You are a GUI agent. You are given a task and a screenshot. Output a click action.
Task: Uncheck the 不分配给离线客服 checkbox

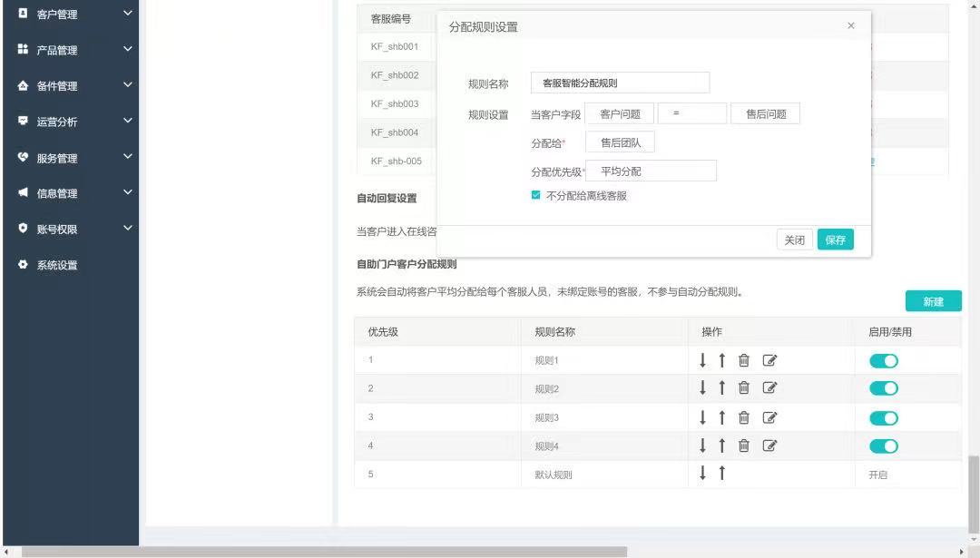(536, 195)
